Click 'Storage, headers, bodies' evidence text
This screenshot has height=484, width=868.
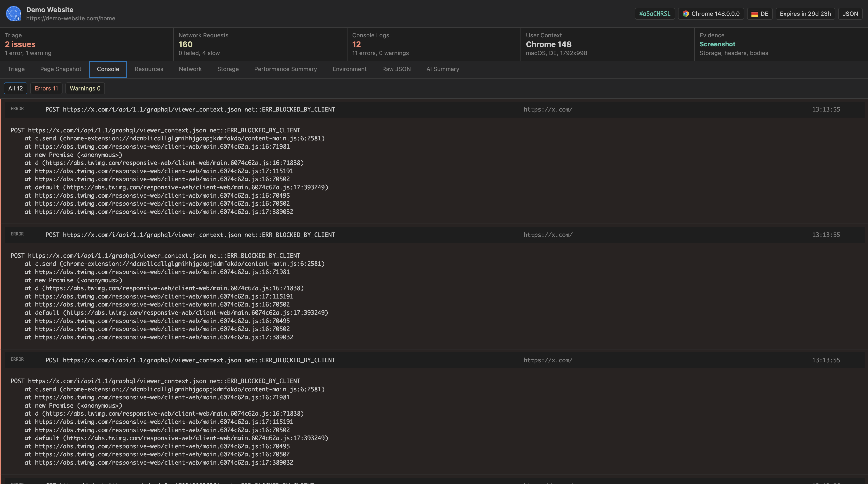pos(734,53)
